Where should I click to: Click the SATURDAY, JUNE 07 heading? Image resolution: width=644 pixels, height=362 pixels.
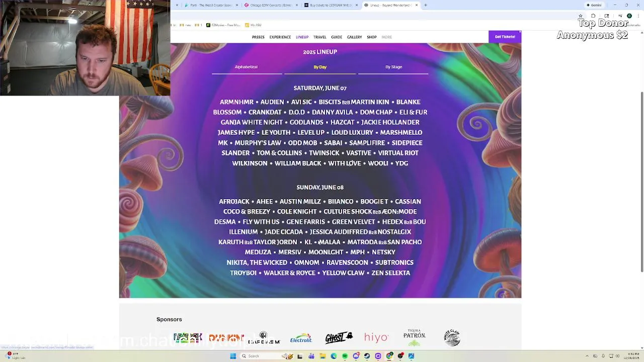pos(320,88)
